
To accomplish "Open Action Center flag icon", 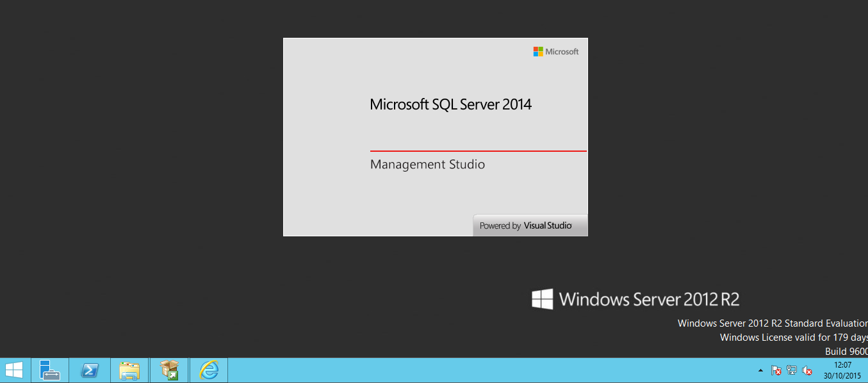I will pos(776,371).
